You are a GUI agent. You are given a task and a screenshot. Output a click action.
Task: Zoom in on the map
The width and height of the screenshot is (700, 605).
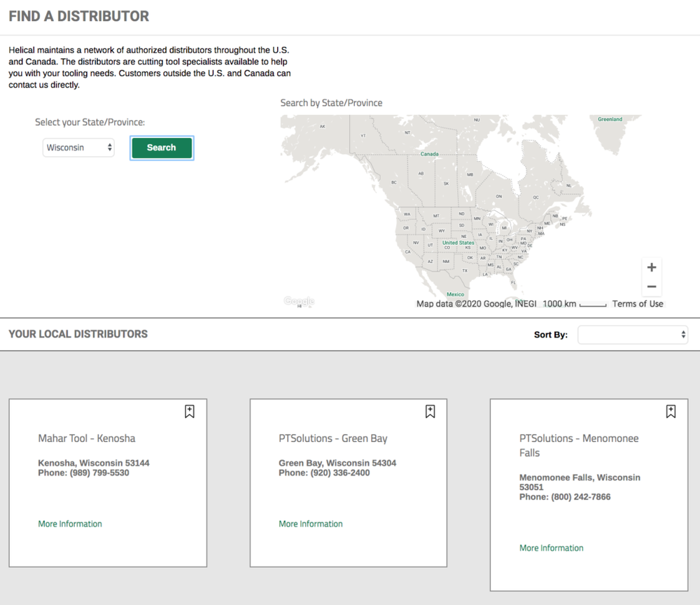pos(651,267)
